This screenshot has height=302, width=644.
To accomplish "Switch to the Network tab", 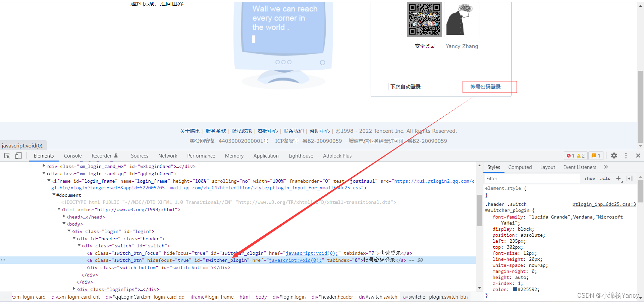I will pyautogui.click(x=168, y=156).
